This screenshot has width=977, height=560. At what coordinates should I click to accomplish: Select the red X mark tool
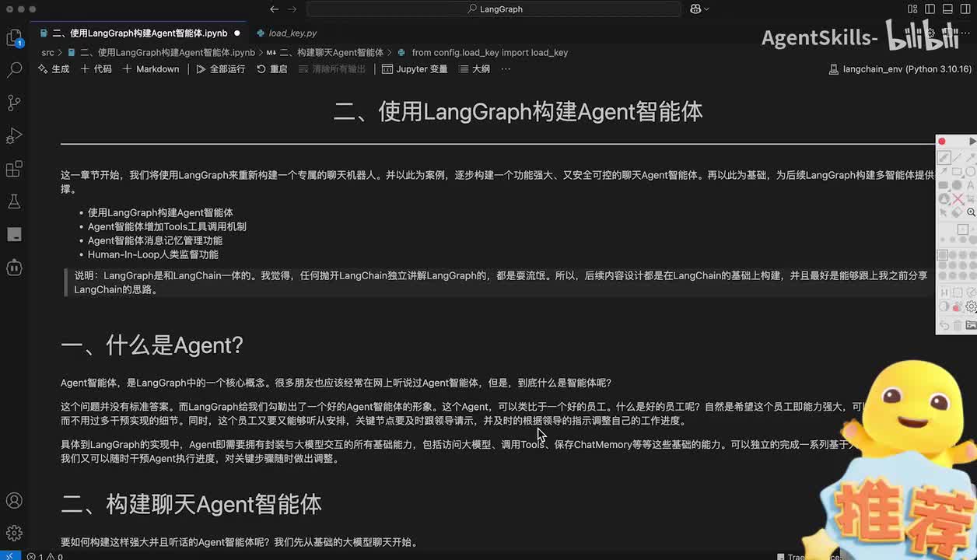(958, 198)
